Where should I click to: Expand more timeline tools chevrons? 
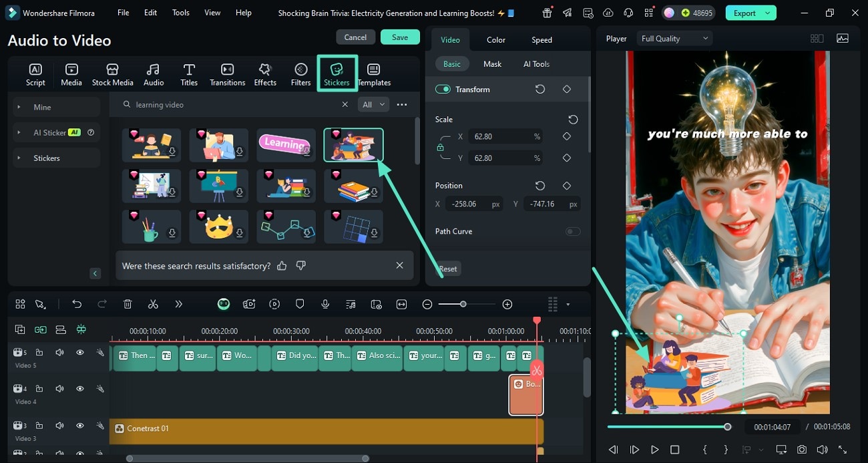pos(178,304)
